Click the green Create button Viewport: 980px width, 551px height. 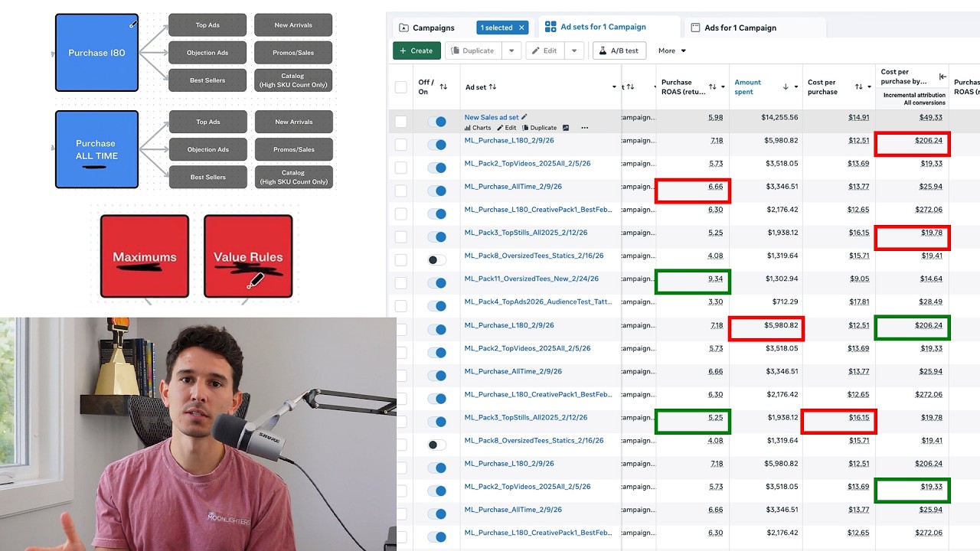(416, 51)
